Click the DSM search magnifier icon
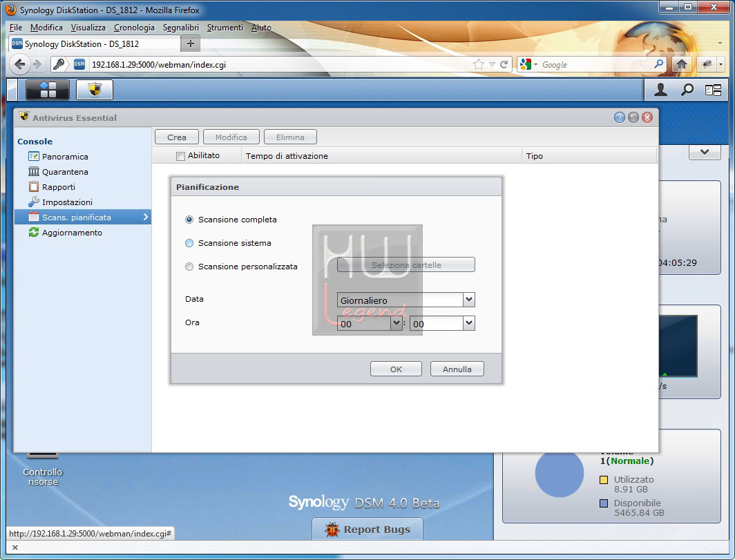The height and width of the screenshot is (560, 735). point(687,90)
